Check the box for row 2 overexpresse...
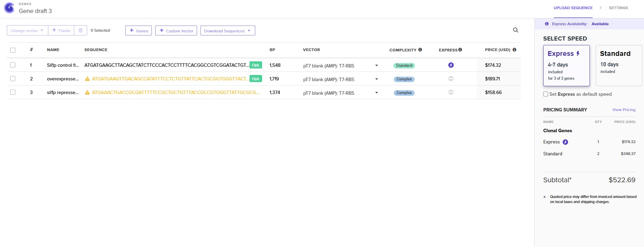Image resolution: width=644 pixels, height=247 pixels. [13, 78]
